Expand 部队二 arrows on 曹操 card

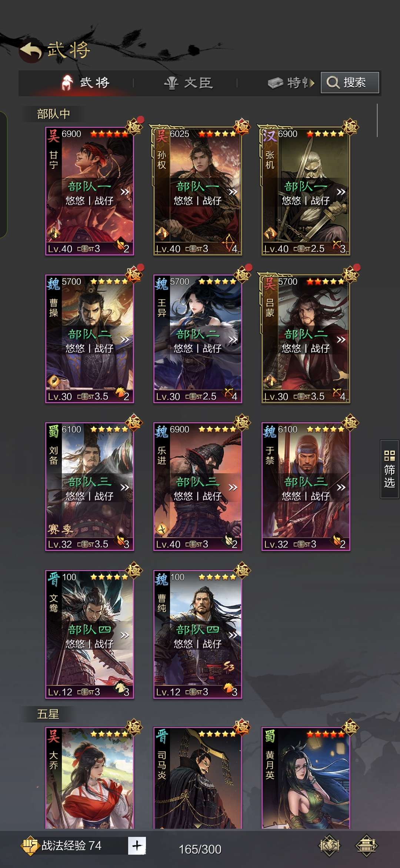pyautogui.click(x=125, y=340)
